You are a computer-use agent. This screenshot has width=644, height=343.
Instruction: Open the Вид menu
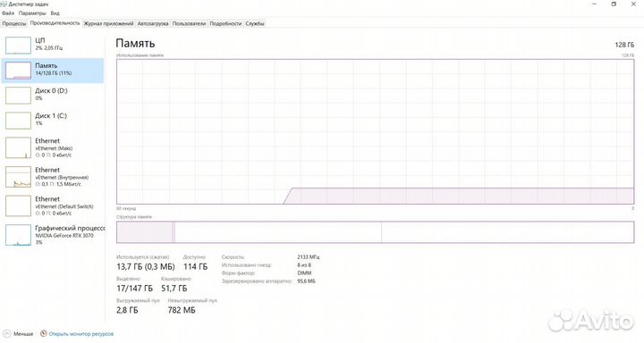click(x=55, y=13)
